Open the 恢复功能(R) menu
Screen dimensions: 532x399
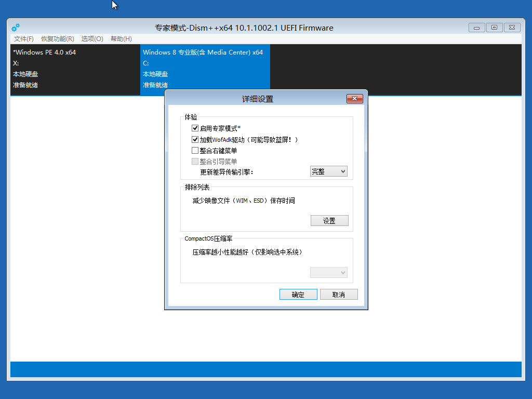pyautogui.click(x=57, y=39)
